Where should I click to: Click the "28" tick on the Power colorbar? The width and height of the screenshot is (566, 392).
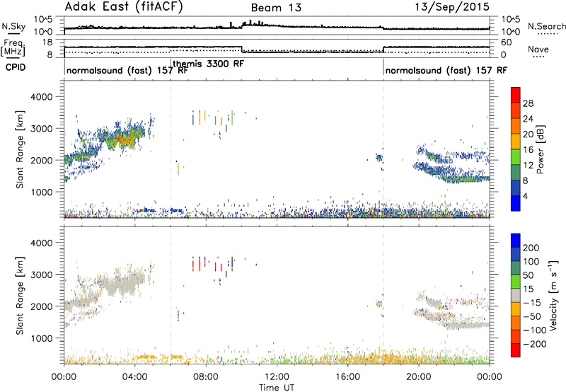[x=528, y=103]
